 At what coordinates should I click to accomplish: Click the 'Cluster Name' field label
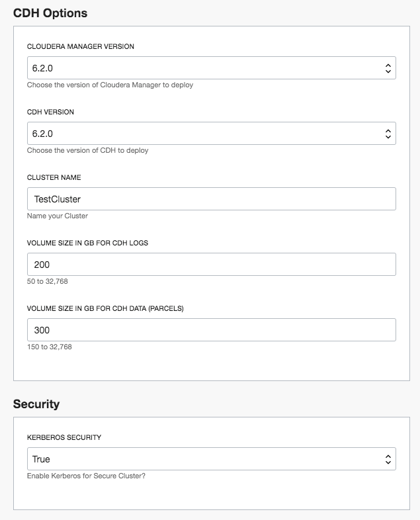pos(54,178)
